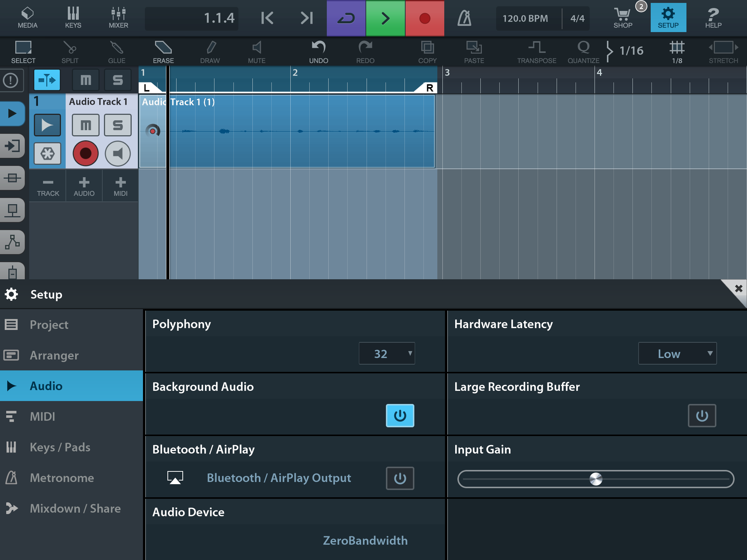747x560 pixels.
Task: Close Setup via the SETUP gear button
Action: coord(668,17)
